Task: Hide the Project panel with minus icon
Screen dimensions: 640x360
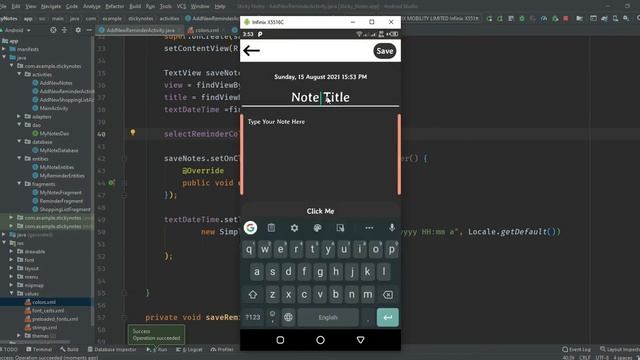Action: pyautogui.click(x=89, y=30)
